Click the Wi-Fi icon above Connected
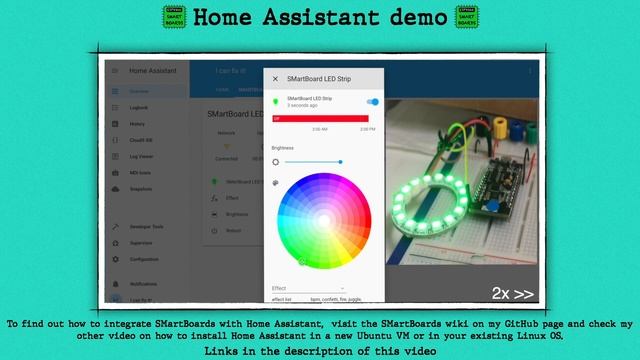The image size is (640, 360). pos(227,146)
